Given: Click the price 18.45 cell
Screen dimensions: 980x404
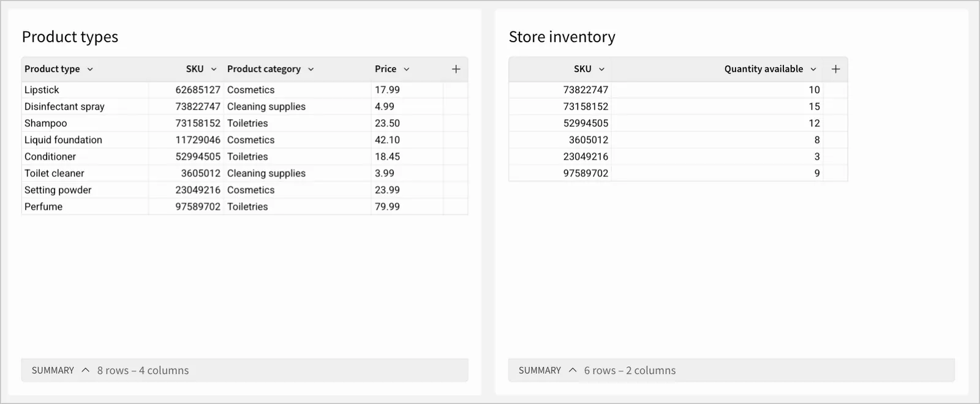Looking at the screenshot, I should pos(407,157).
